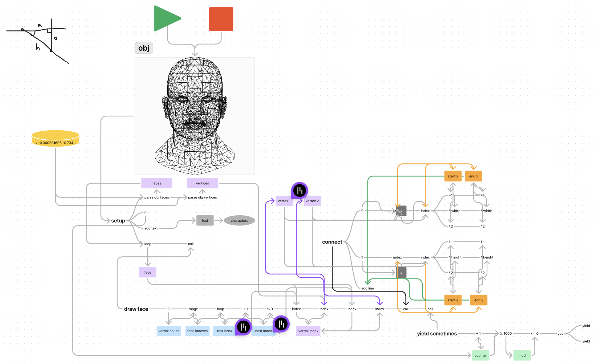The width and height of the screenshot is (598, 364).
Task: Click the orange start x block
Action: point(453,176)
